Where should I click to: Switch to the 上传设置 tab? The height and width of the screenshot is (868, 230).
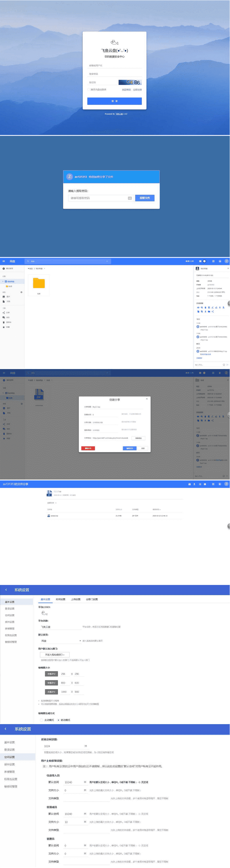[76, 599]
